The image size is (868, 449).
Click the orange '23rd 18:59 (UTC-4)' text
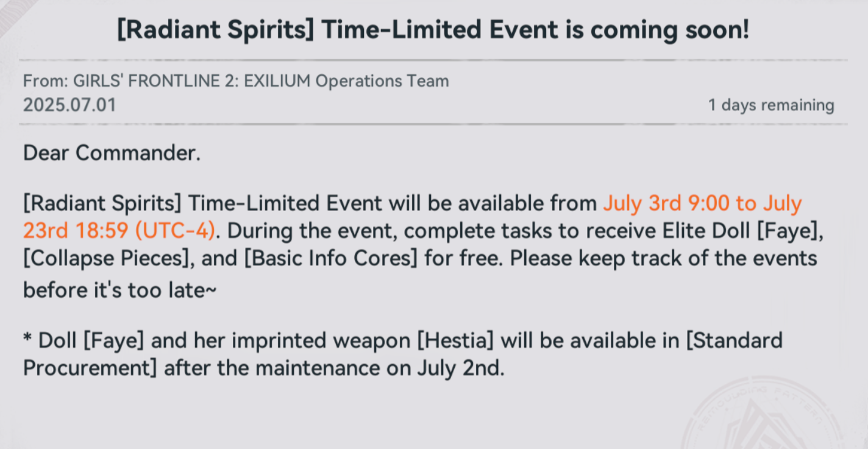click(x=119, y=231)
